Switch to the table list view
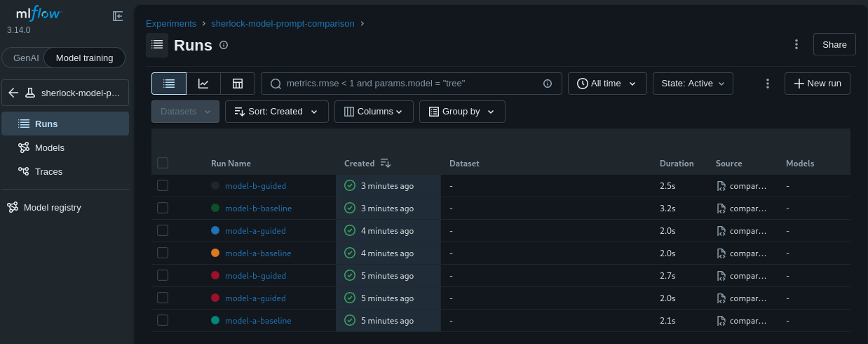The height and width of the screenshot is (344, 868). click(169, 84)
